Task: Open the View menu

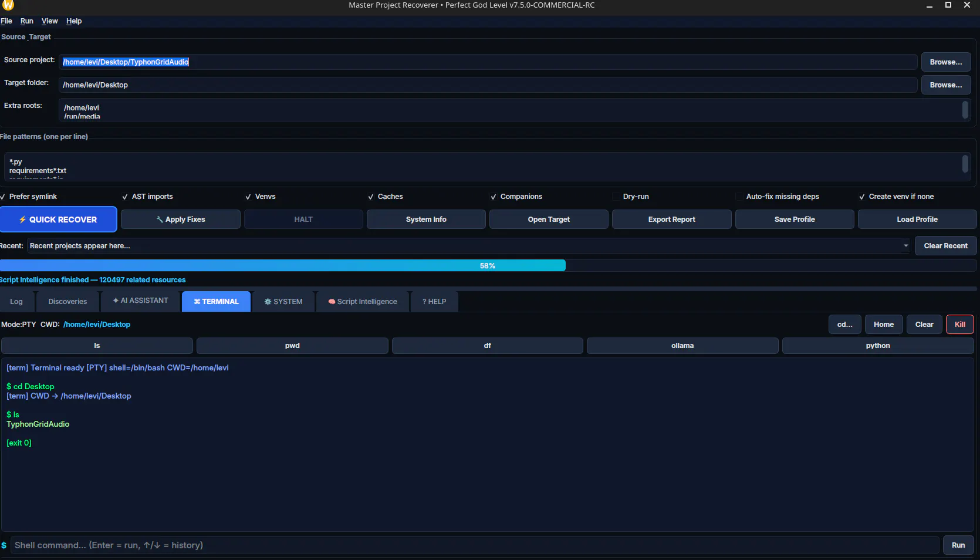Action: pyautogui.click(x=50, y=21)
